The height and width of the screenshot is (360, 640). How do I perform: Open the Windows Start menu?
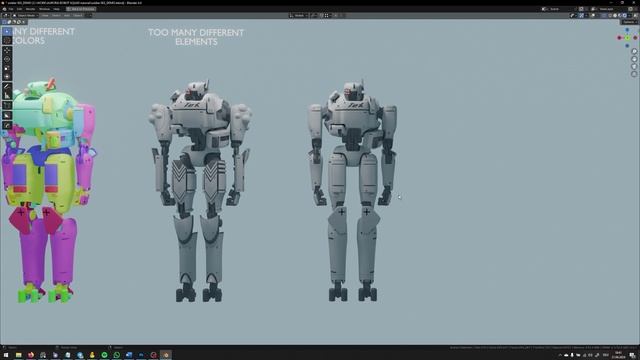6,355
